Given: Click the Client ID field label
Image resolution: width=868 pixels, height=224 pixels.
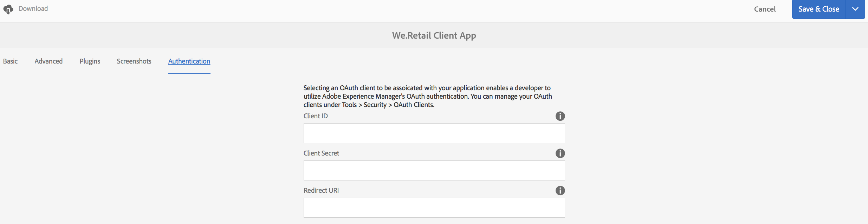Looking at the screenshot, I should click(x=316, y=116).
